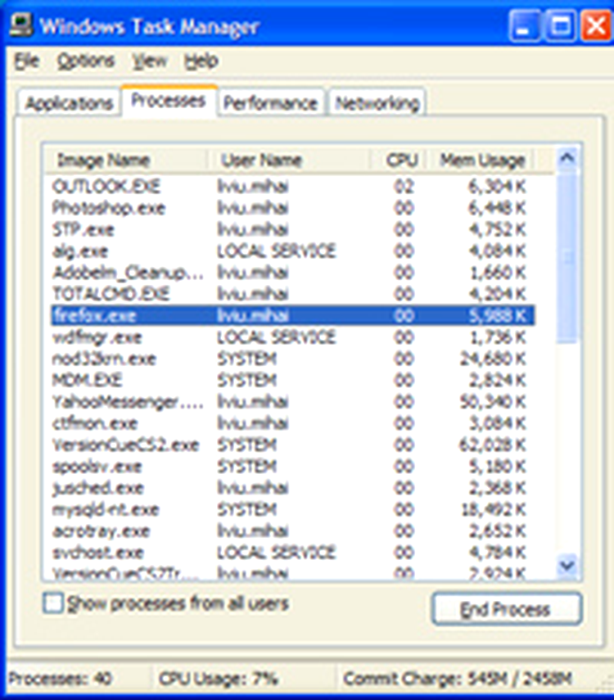This screenshot has height=700, width=614.
Task: Open the Networking tab
Action: tap(377, 103)
